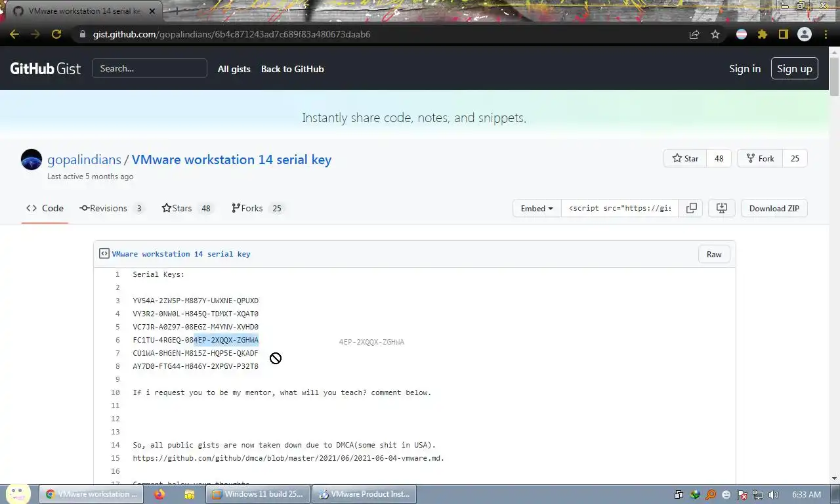Open the VMware workstation 14 serial key title link
Image resolution: width=840 pixels, height=504 pixels.
pyautogui.click(x=232, y=159)
